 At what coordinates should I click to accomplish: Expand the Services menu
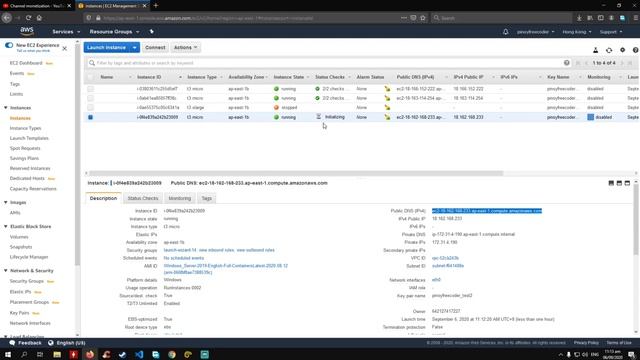[x=66, y=31]
